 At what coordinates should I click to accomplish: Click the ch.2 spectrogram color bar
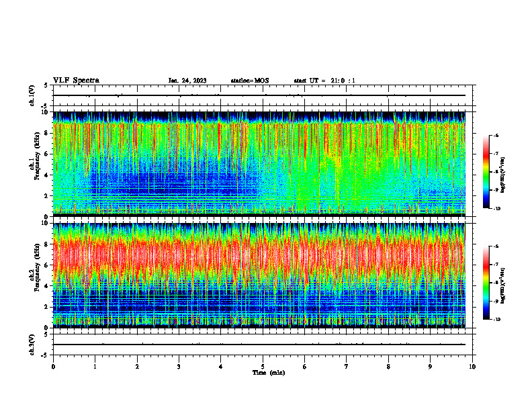tap(486, 283)
